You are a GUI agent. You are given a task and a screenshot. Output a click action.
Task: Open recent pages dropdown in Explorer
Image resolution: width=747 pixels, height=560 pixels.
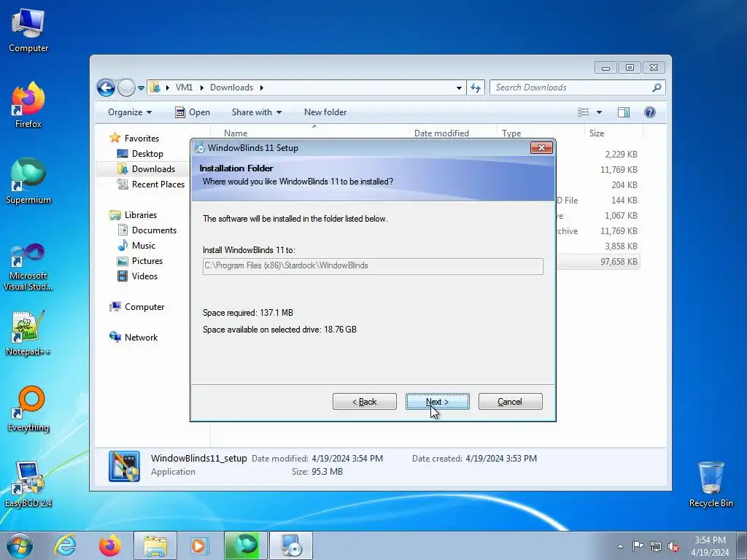(x=141, y=88)
